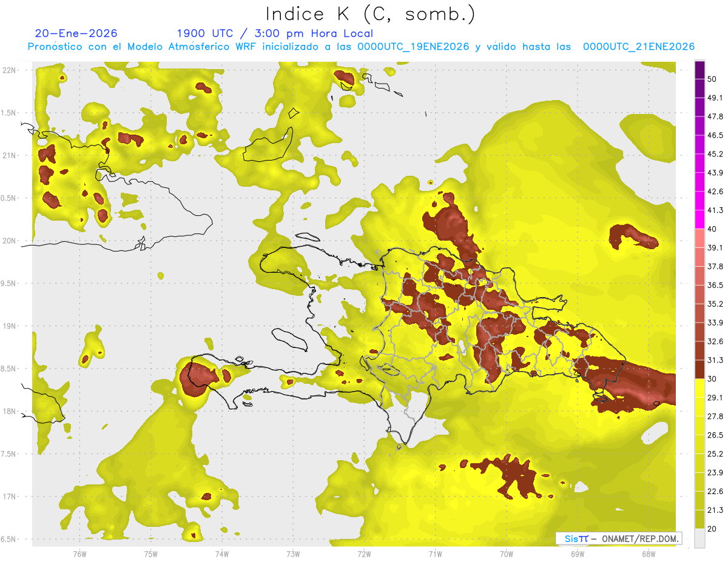The image size is (728, 562).
Task: Click the colorbar value label '40'
Action: tap(712, 229)
